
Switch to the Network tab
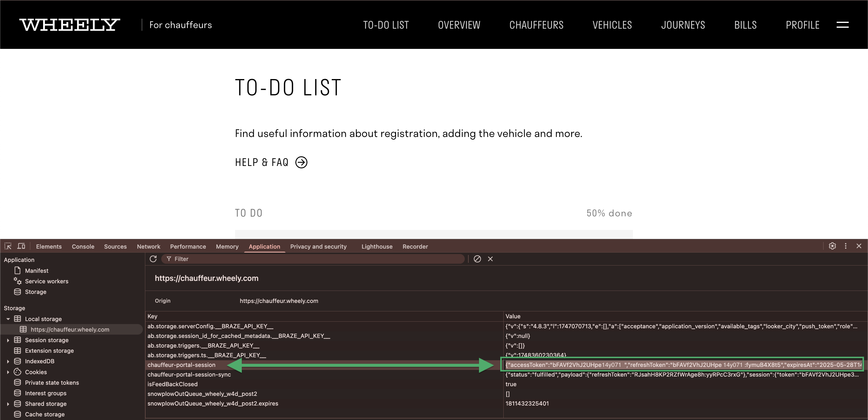[148, 247]
